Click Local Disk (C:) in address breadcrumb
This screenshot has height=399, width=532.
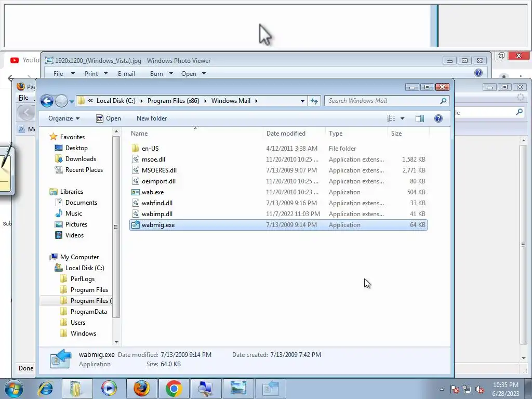tap(116, 101)
